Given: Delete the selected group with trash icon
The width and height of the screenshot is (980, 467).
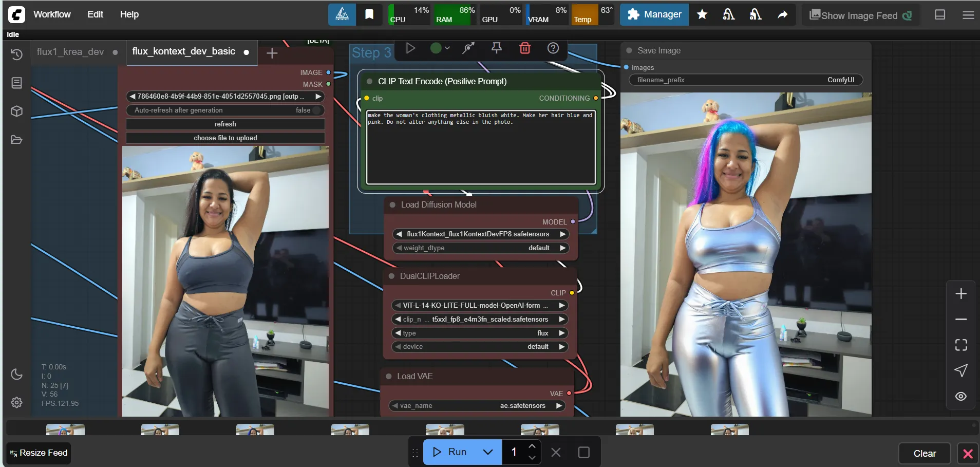Looking at the screenshot, I should [524, 48].
